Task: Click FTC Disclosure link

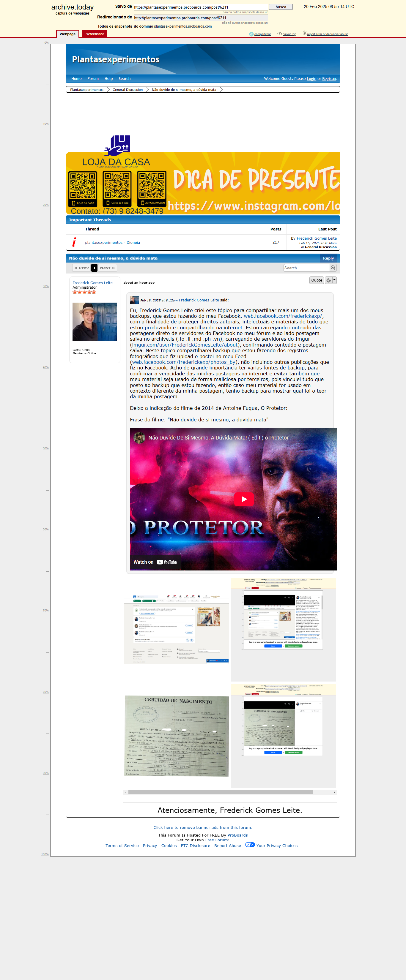Action: [195, 846]
